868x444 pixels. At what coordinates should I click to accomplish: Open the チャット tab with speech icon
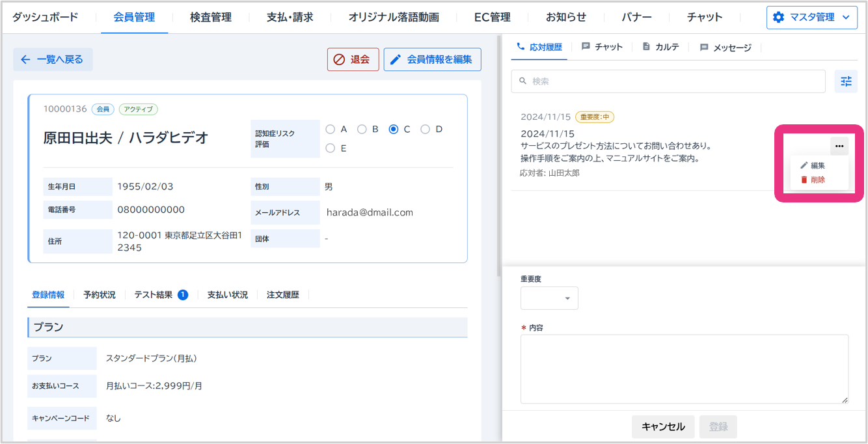click(602, 47)
